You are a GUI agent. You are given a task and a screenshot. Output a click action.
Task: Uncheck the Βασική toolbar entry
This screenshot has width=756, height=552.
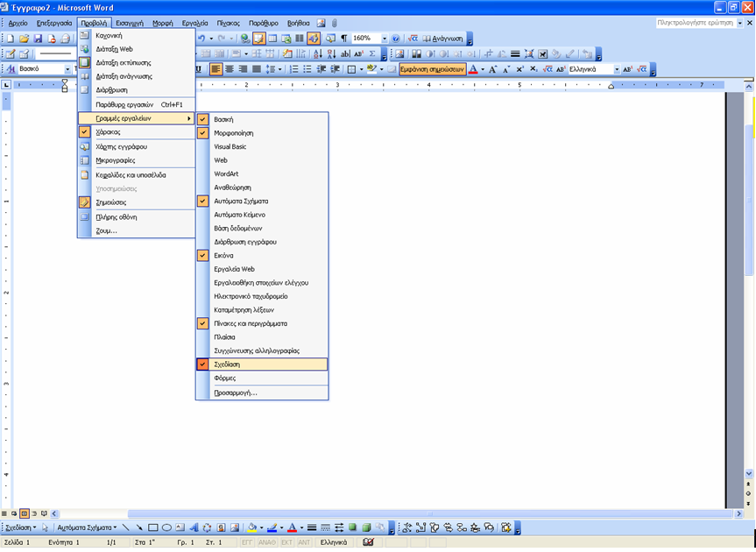262,119
